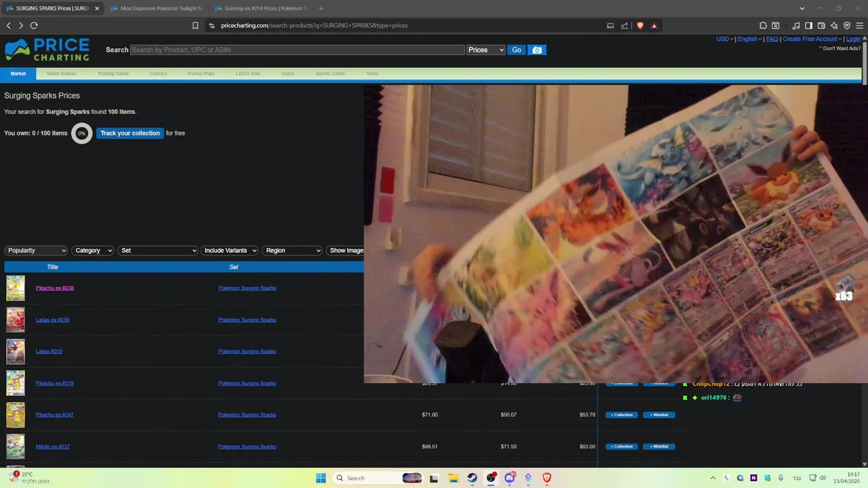This screenshot has width=868, height=488.
Task: Open the Pikachu ex #238 link
Action: coord(54,288)
